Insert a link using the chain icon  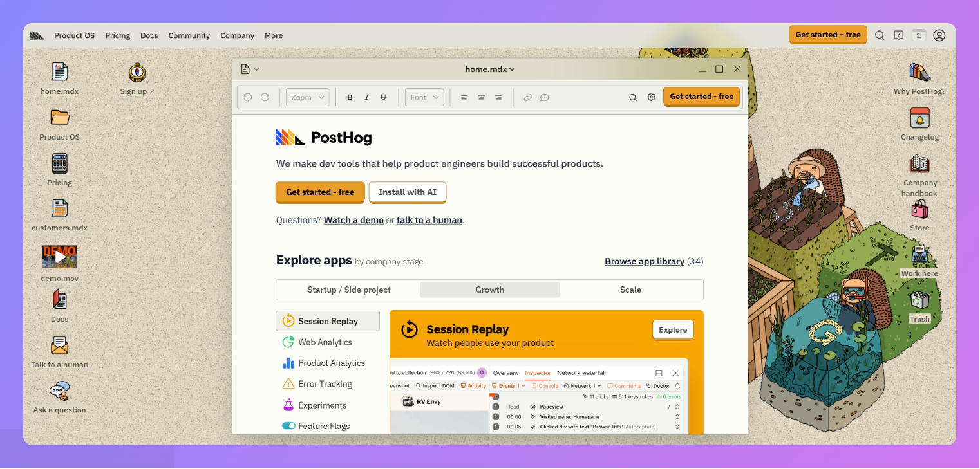point(528,97)
